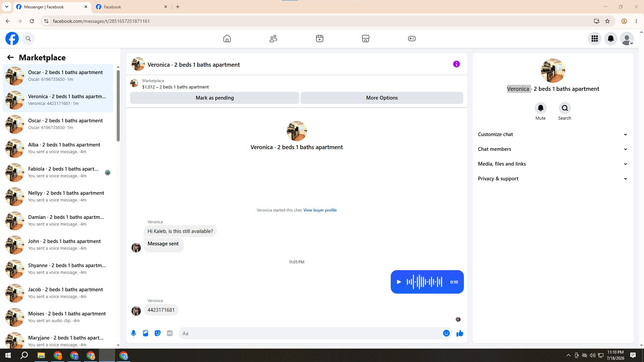The image size is (644, 362).
Task: Attach a photo using the image icon
Action: pyautogui.click(x=146, y=333)
